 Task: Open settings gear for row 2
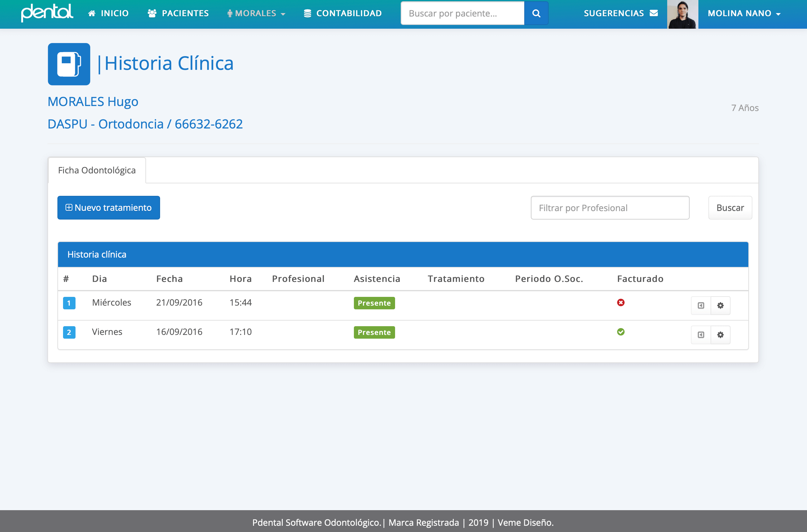720,335
